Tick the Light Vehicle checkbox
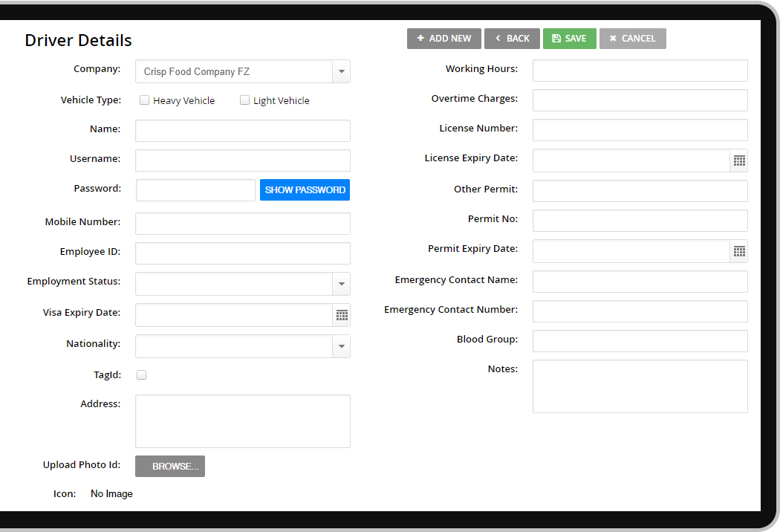Image resolution: width=780 pixels, height=532 pixels. tap(244, 100)
